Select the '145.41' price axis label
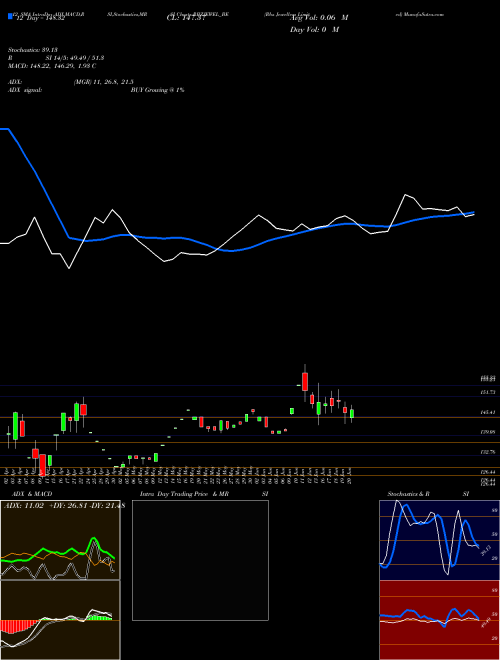This screenshot has height=660, width=500. coord(488,412)
